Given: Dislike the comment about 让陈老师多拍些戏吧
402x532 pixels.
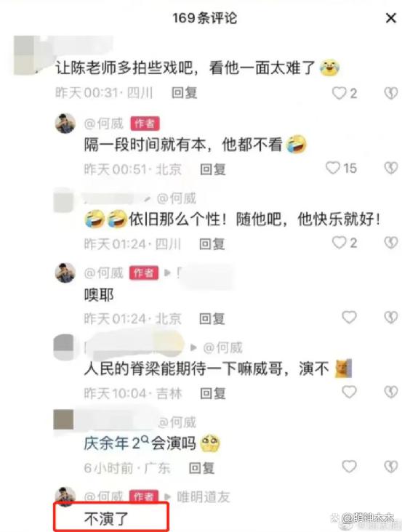Looking at the screenshot, I should click(391, 93).
